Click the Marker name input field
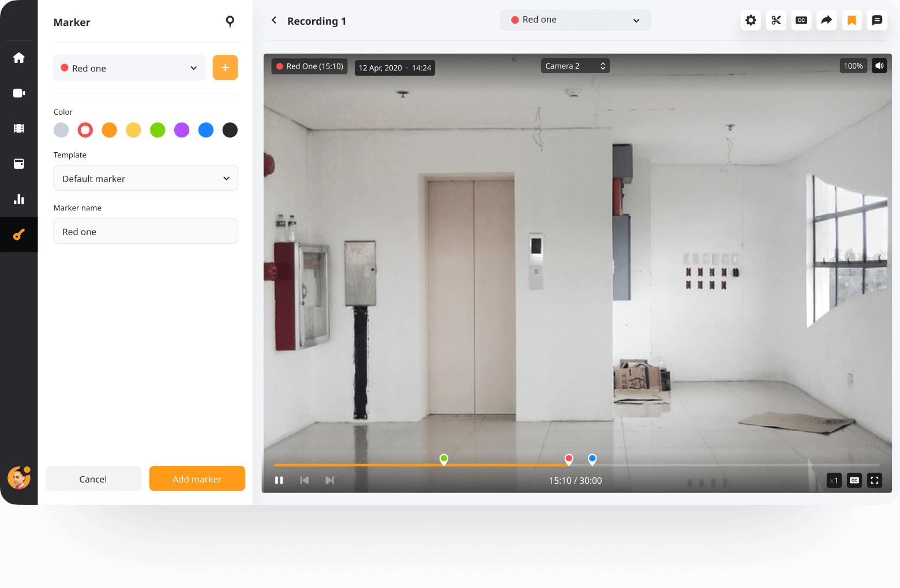This screenshot has height=588, width=900. click(146, 231)
